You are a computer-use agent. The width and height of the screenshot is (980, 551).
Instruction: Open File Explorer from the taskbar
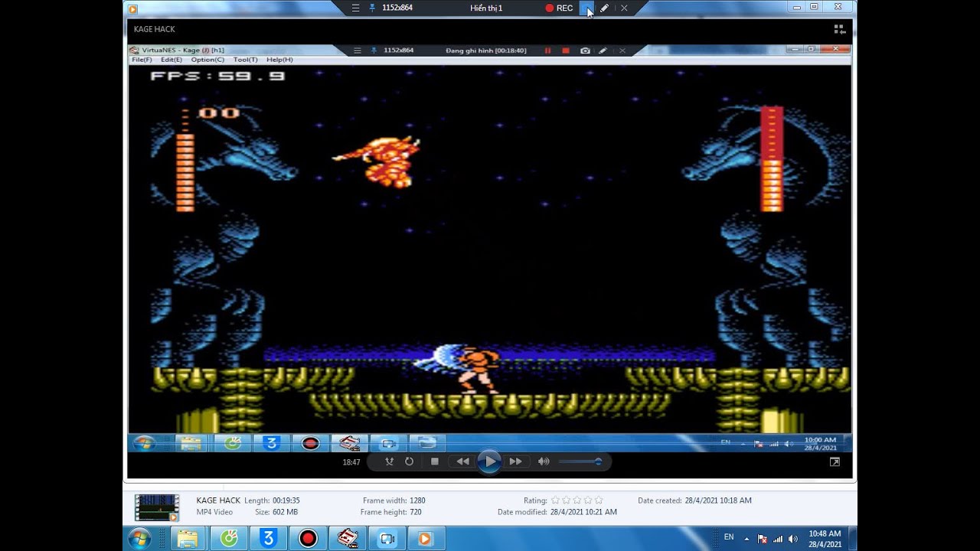pos(188,539)
